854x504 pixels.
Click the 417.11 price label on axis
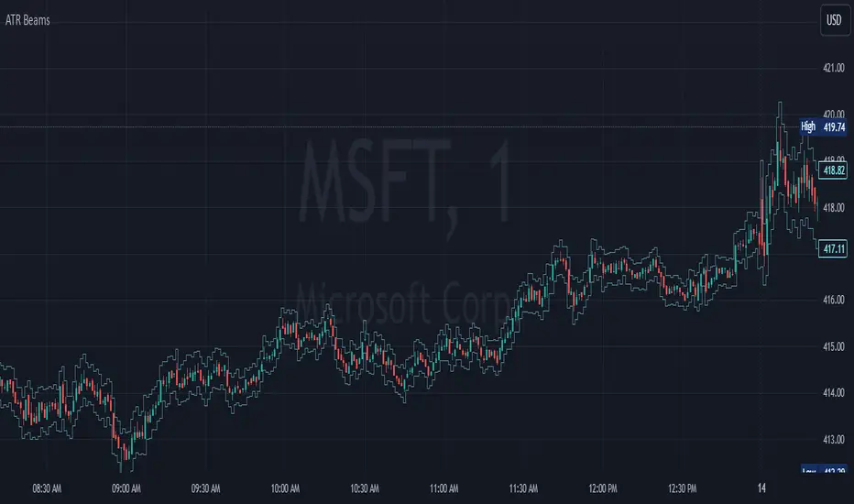(x=834, y=248)
